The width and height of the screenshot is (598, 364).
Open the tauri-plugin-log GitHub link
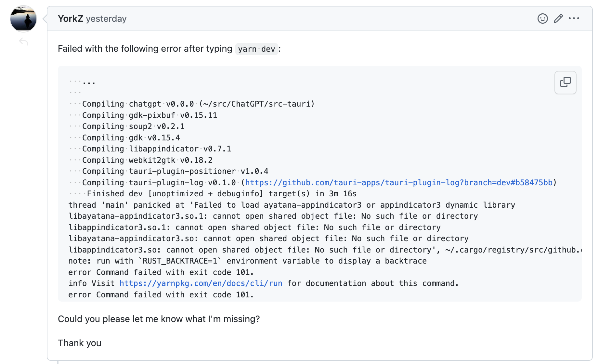[399, 183]
